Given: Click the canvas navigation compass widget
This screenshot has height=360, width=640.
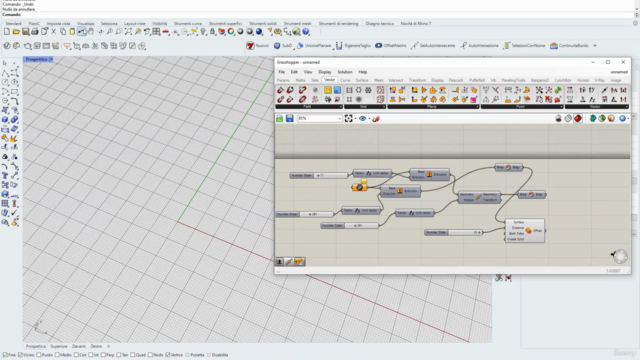Looking at the screenshot, I should click(620, 256).
